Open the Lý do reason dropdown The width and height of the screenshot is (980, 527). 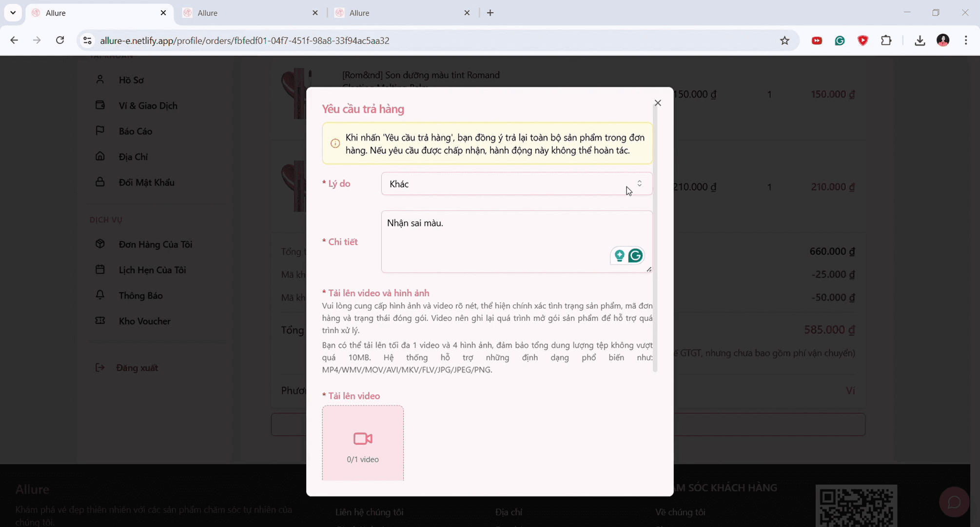tap(516, 184)
